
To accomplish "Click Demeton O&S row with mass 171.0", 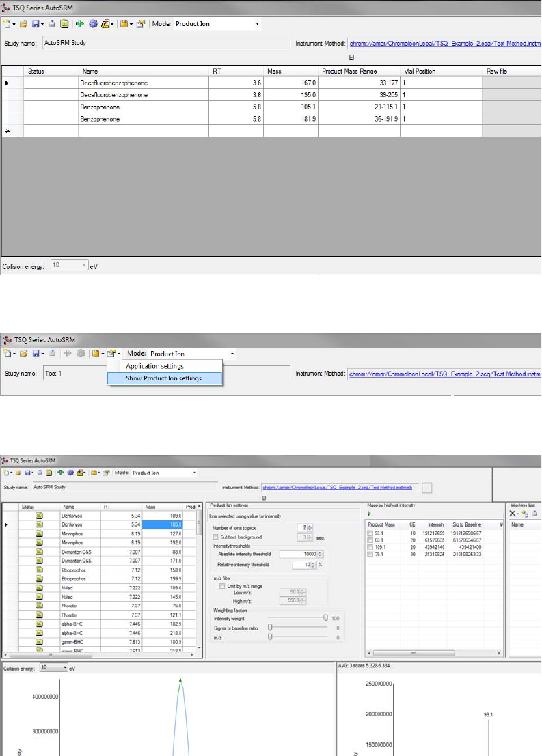I will click(x=101, y=561).
